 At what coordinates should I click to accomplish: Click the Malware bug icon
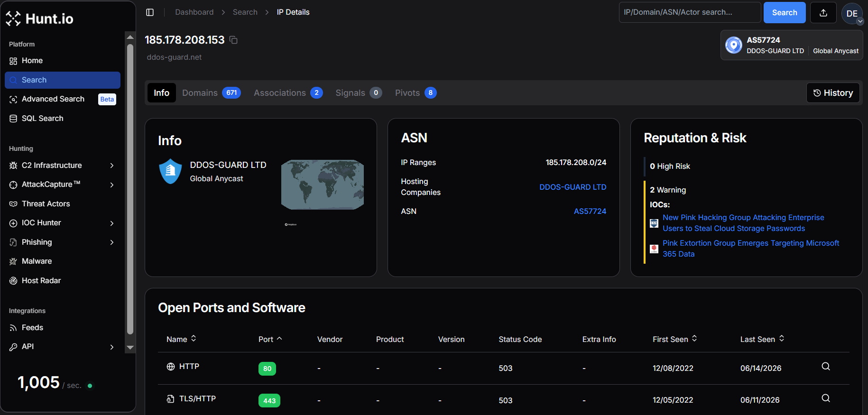tap(13, 261)
